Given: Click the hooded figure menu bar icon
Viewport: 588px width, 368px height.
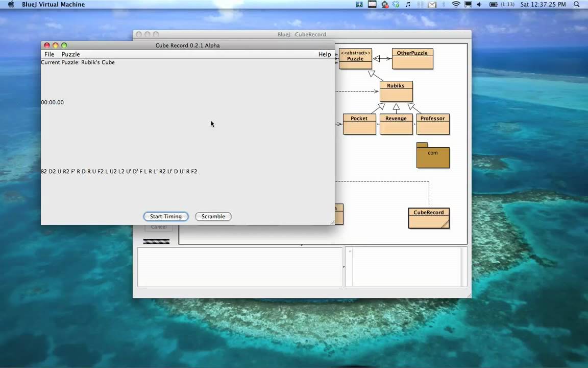Looking at the screenshot, I should point(384,5).
